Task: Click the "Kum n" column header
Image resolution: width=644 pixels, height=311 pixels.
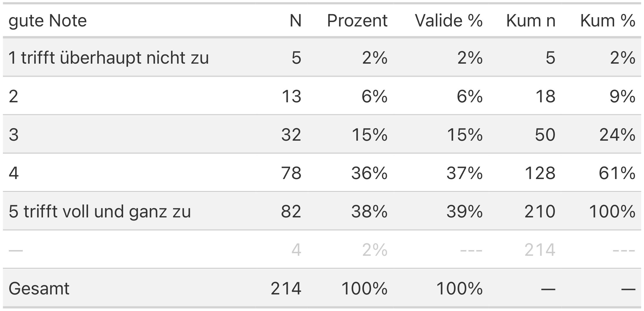Action: [531, 21]
